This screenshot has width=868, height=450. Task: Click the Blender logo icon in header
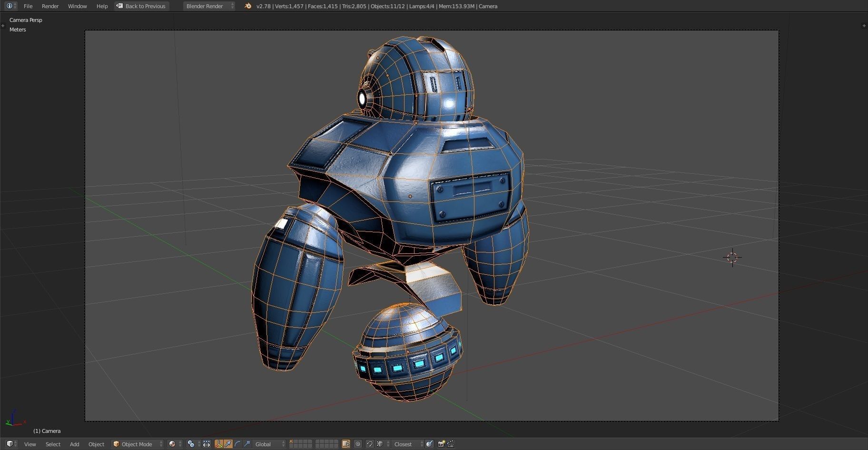(247, 6)
